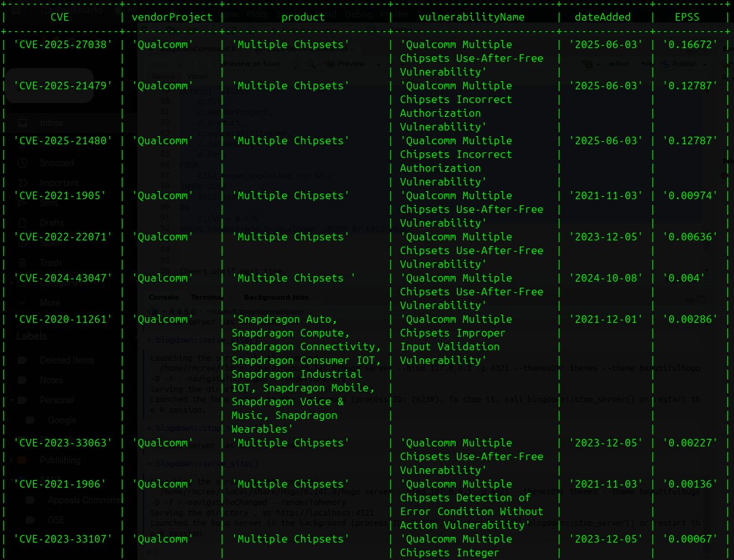Image resolution: width=734 pixels, height=560 pixels.
Task: Click 'Chipsets Detection of' vulnerability text
Action: [466, 498]
